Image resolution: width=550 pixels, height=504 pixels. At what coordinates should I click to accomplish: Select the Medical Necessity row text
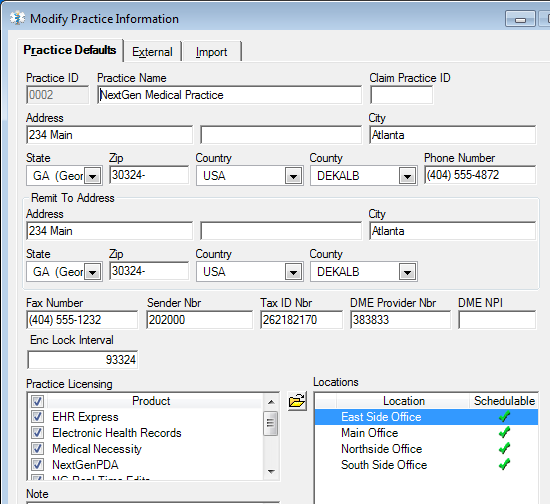tap(97, 449)
